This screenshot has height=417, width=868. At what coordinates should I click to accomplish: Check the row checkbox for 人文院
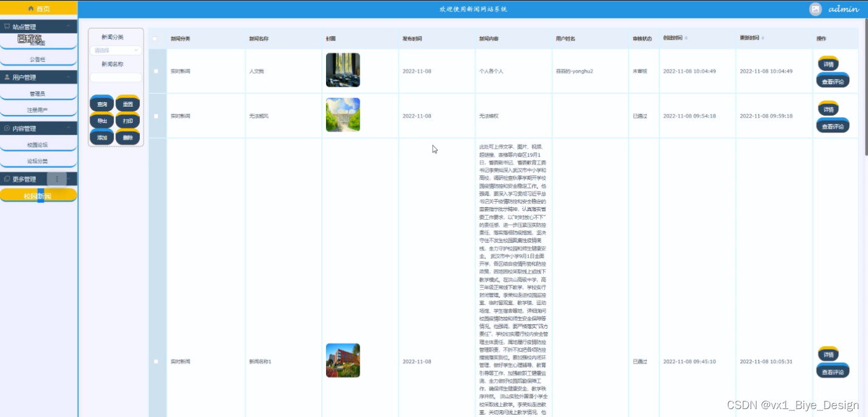coord(156,71)
